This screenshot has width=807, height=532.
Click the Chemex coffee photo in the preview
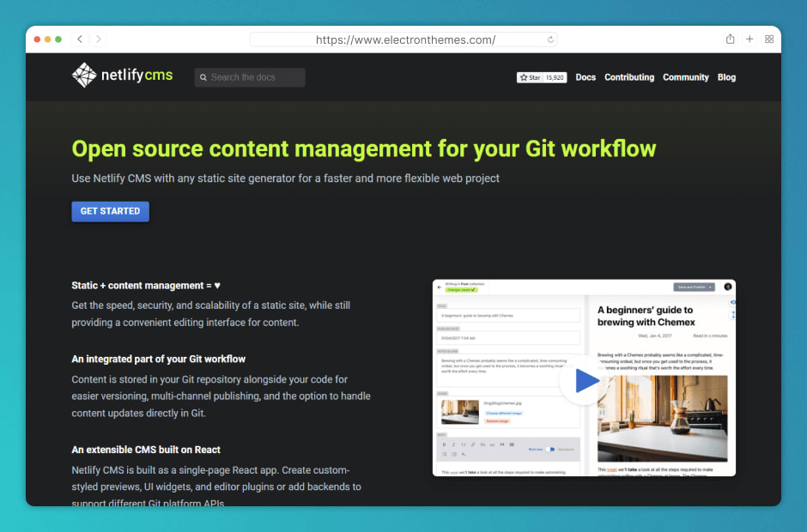click(x=663, y=418)
